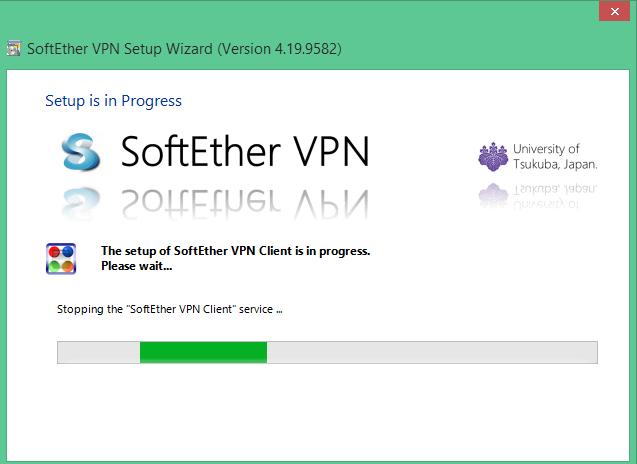
Task: Click the SoftEther blue S logo
Action: pyautogui.click(x=80, y=152)
